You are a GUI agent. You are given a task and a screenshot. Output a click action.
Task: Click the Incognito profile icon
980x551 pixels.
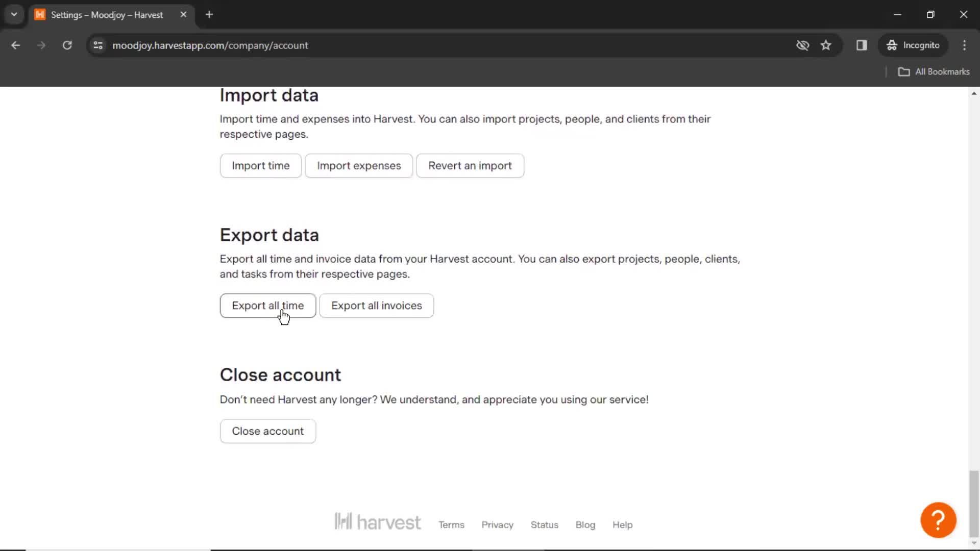[x=891, y=45]
